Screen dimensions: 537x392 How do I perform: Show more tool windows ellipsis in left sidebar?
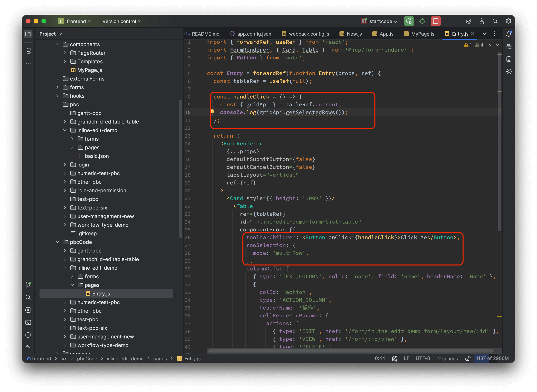(28, 63)
